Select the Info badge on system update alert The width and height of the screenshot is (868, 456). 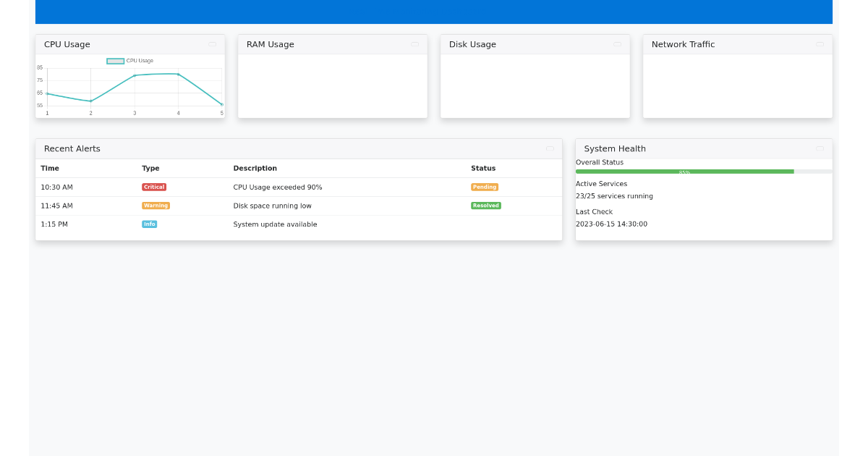coord(149,224)
